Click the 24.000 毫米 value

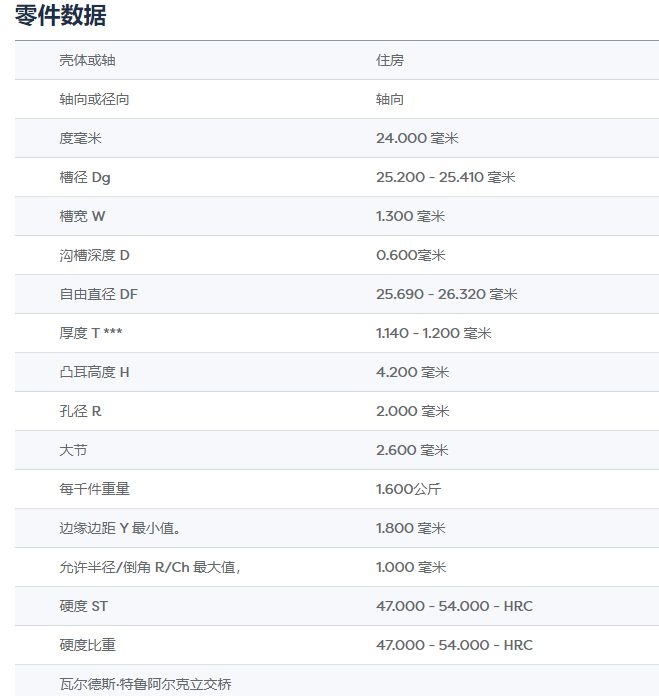click(x=417, y=138)
